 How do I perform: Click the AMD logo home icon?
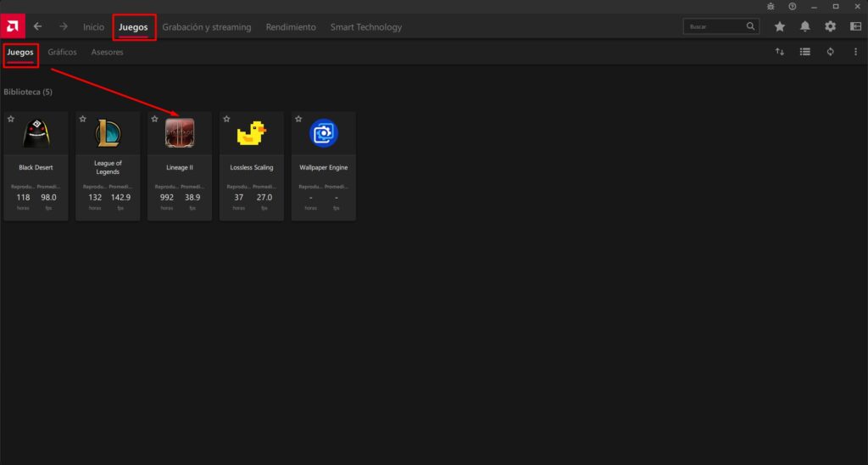click(12, 26)
